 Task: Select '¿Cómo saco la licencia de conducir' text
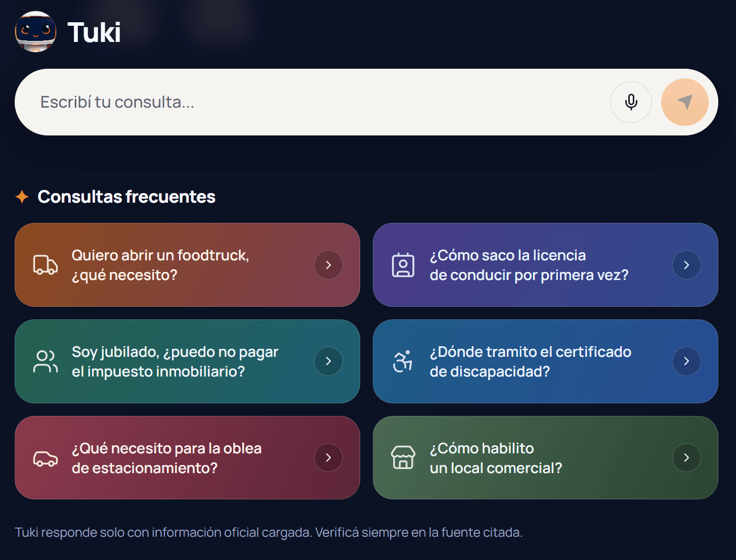[529, 265]
